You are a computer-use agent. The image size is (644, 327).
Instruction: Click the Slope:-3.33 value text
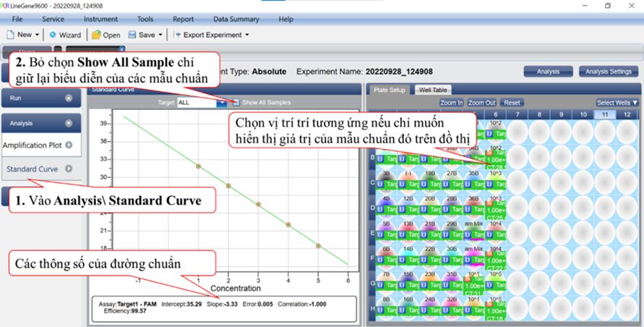coord(223,305)
